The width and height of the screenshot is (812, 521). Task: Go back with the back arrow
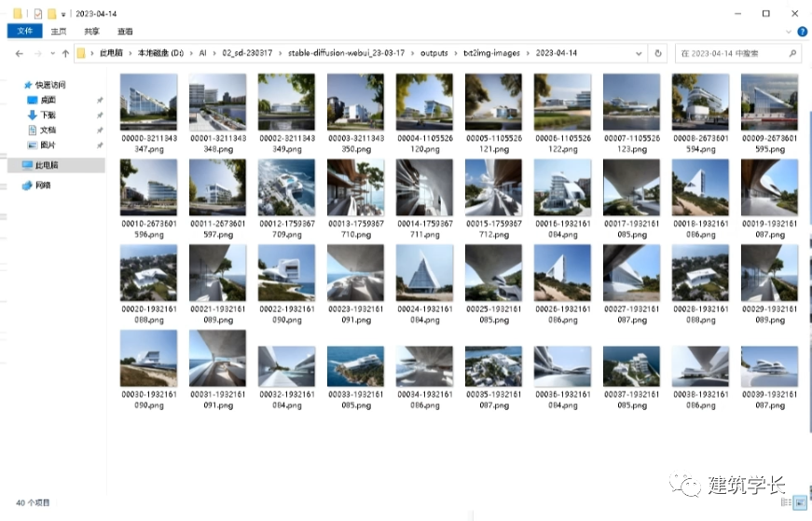coord(20,53)
